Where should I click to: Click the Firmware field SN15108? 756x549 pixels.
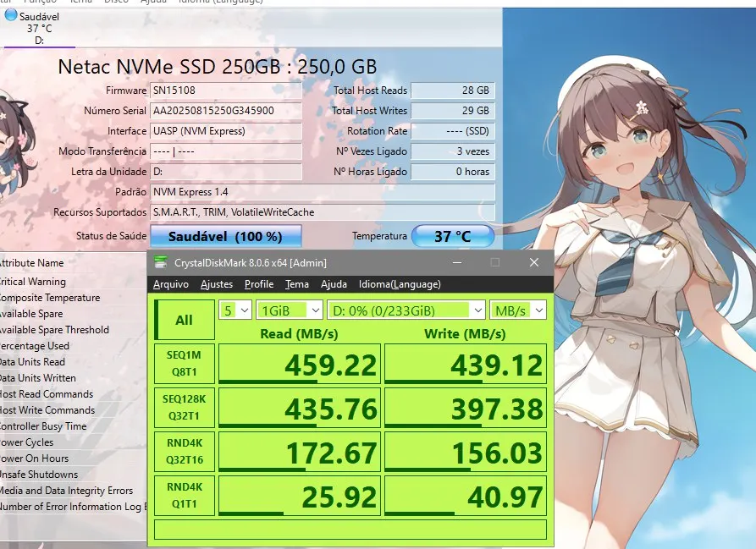[226, 91]
